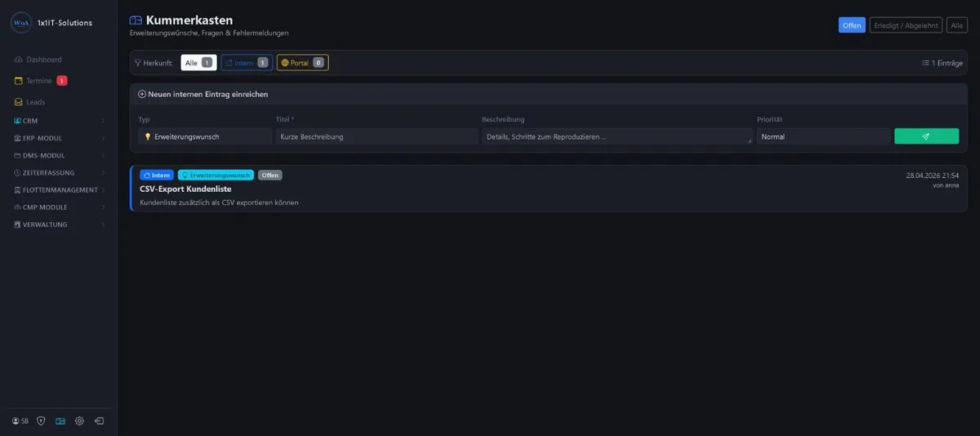Click the logout icon

[99, 420]
